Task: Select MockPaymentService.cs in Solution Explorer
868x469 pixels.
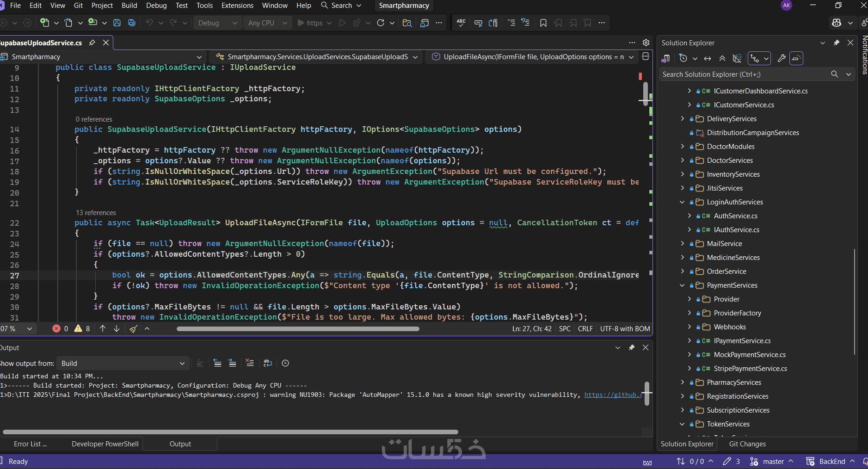Action: (750, 355)
